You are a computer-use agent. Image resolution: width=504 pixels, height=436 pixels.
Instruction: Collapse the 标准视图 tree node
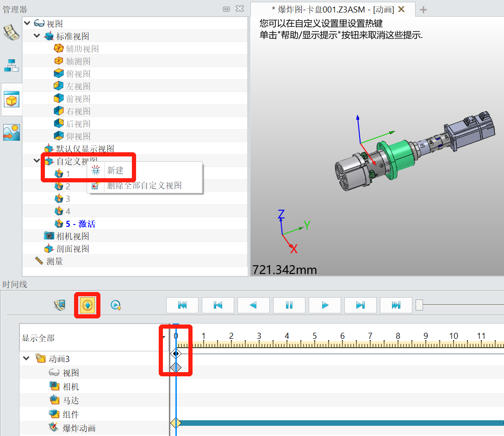[x=37, y=36]
